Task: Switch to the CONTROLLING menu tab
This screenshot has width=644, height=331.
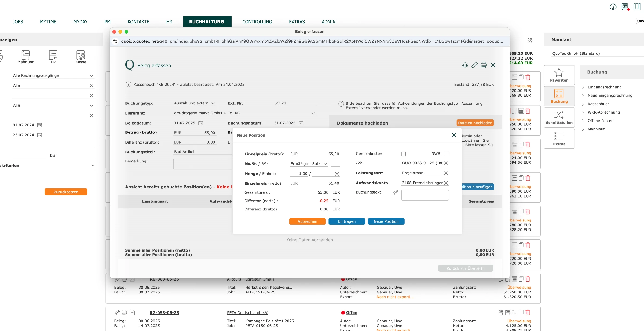Action: pyautogui.click(x=257, y=22)
